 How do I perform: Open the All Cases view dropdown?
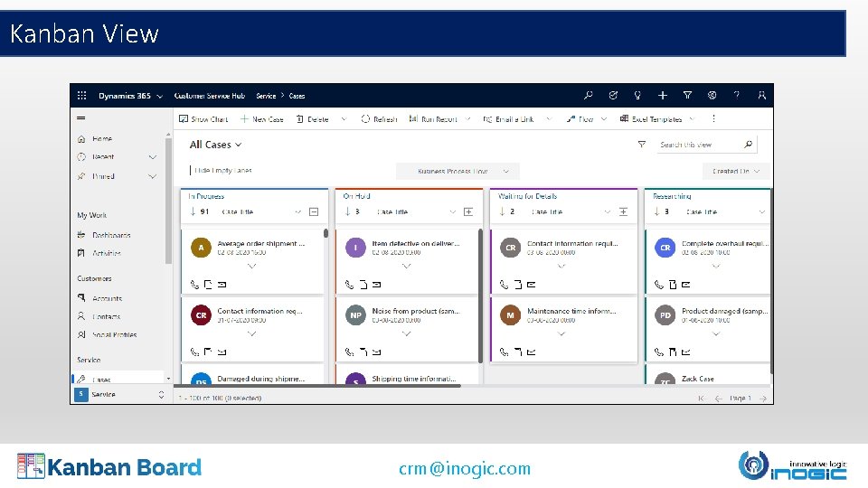pyautogui.click(x=215, y=145)
